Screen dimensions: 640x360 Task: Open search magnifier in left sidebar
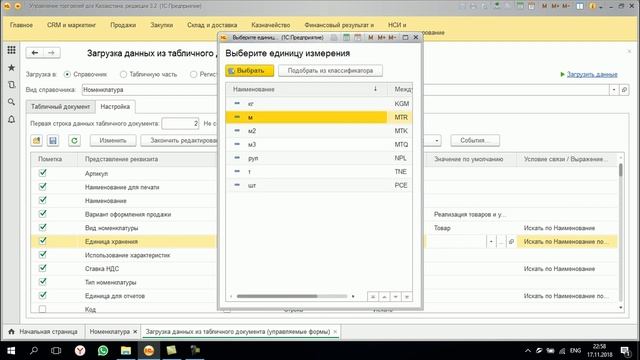[x=11, y=102]
